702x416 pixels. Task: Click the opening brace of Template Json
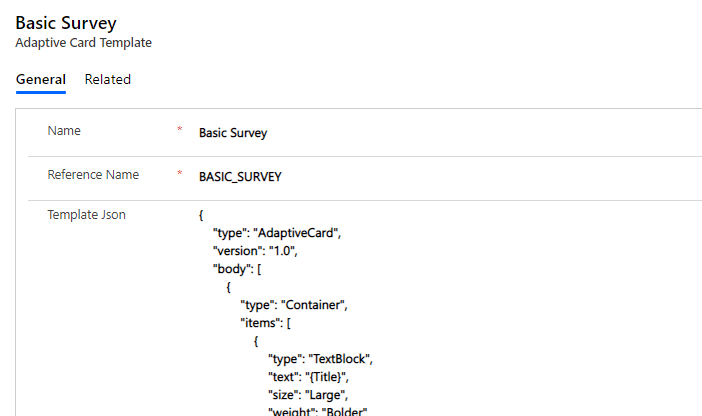[x=202, y=215]
